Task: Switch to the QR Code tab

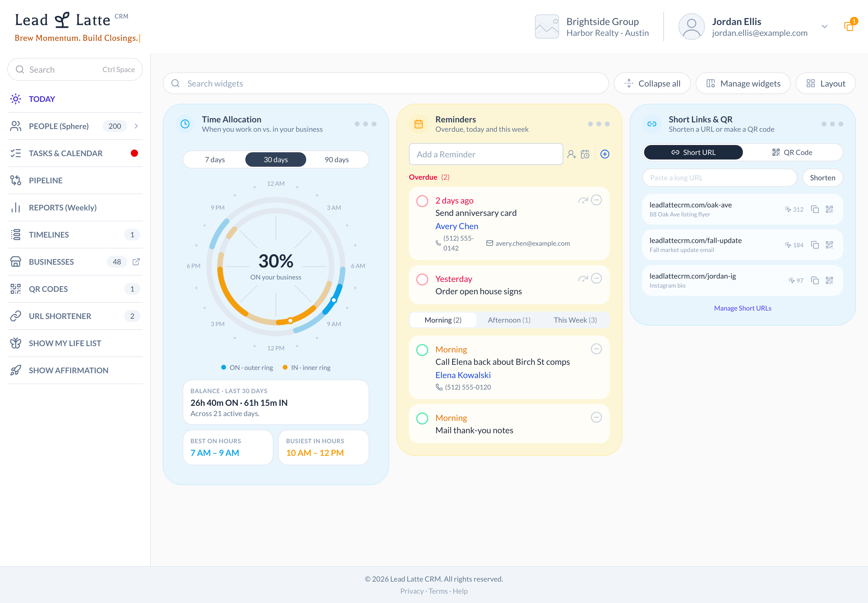Action: coord(792,153)
